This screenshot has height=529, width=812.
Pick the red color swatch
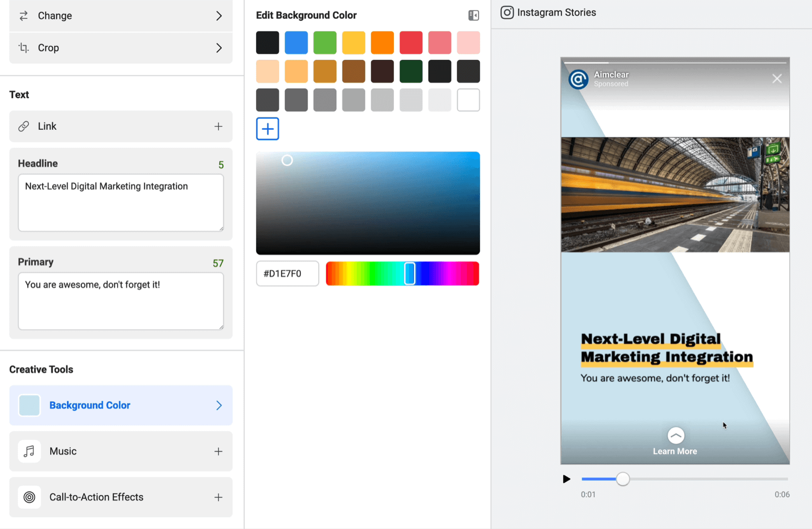pos(411,43)
